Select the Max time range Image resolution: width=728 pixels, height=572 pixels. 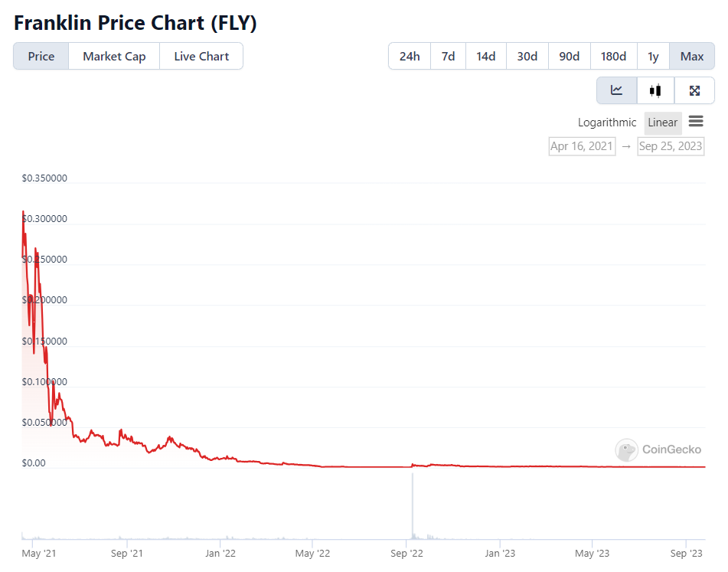tap(691, 57)
